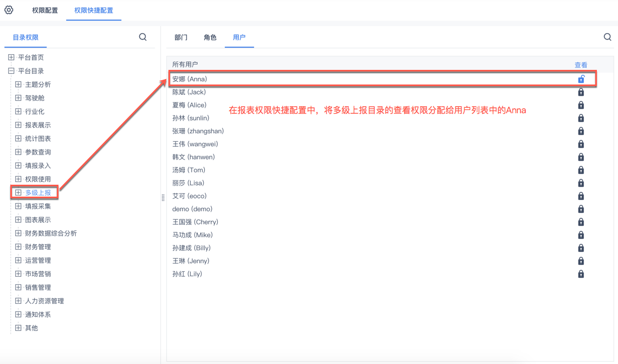
Task: Unlock view permission for 夏梅 (Alice)
Action: coord(581,105)
